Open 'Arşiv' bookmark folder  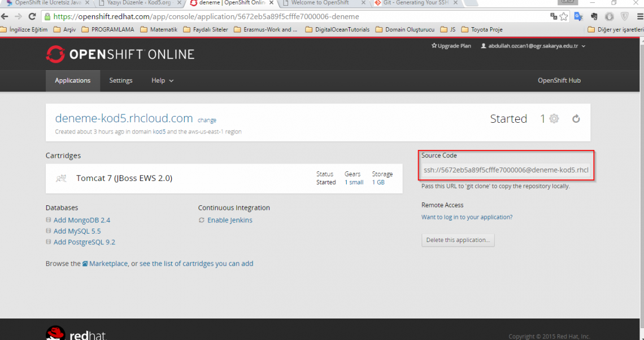click(x=65, y=29)
